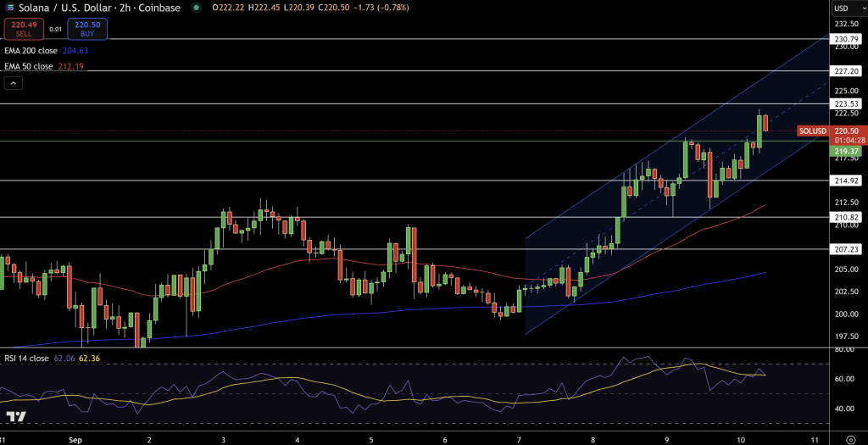Click the date 3 on time axis

[223, 439]
